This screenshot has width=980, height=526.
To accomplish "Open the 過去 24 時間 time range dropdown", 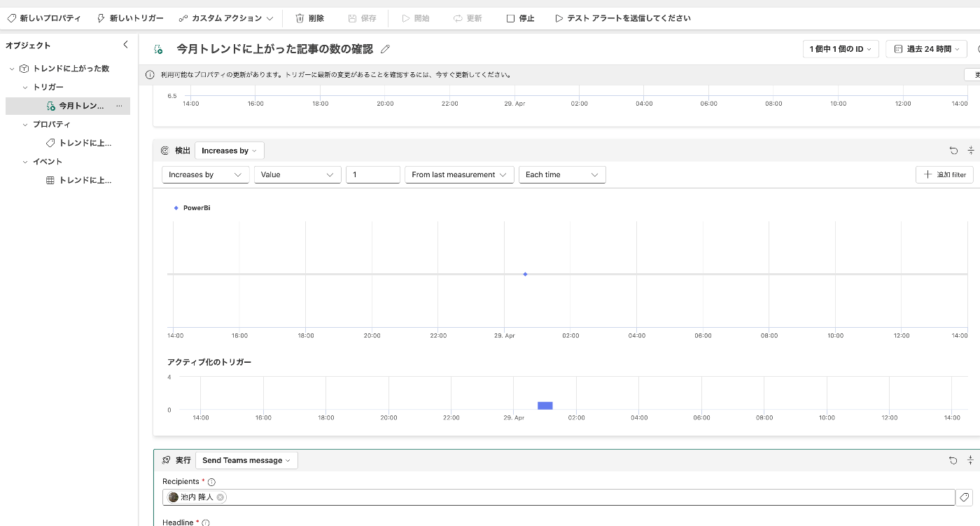I will click(x=926, y=49).
